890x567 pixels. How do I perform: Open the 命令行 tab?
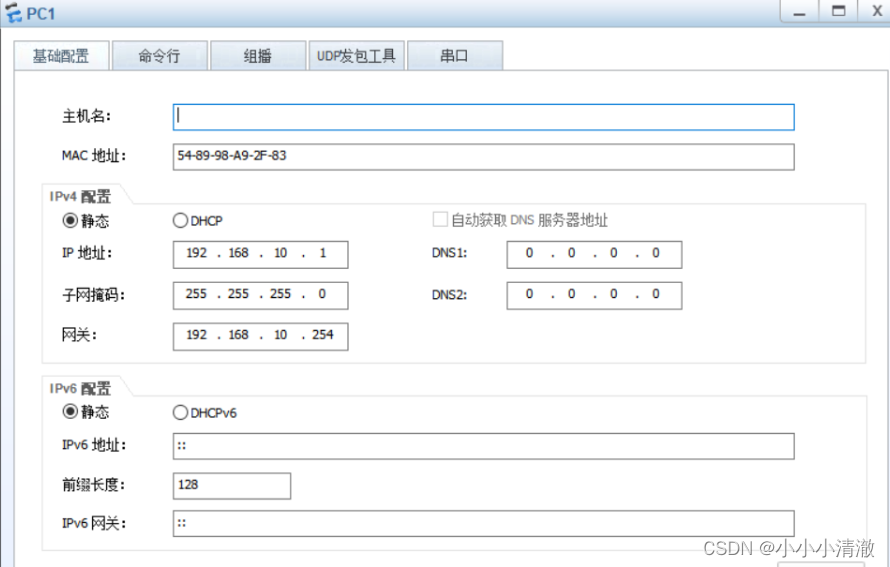point(159,56)
